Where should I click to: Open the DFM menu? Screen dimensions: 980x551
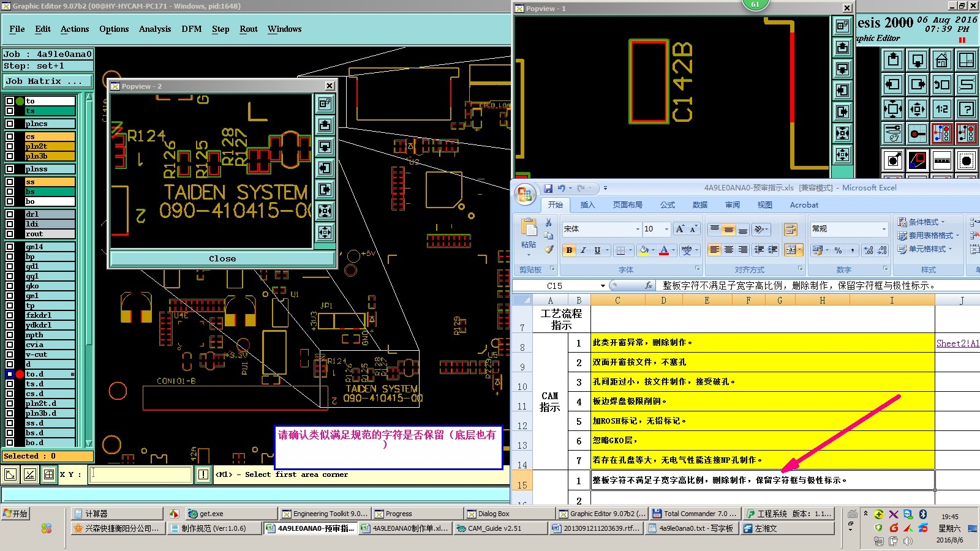pos(192,29)
